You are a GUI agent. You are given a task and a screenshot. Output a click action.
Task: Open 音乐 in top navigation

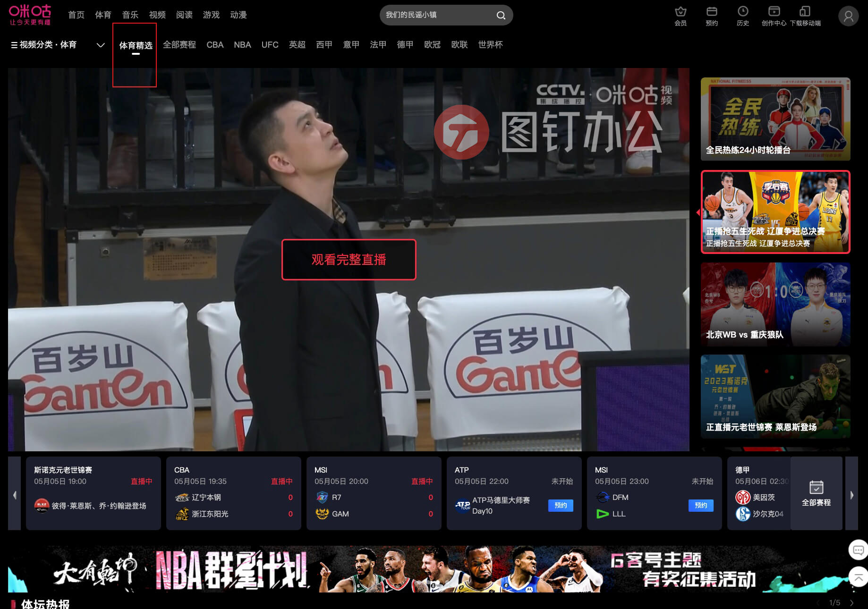[x=130, y=15]
